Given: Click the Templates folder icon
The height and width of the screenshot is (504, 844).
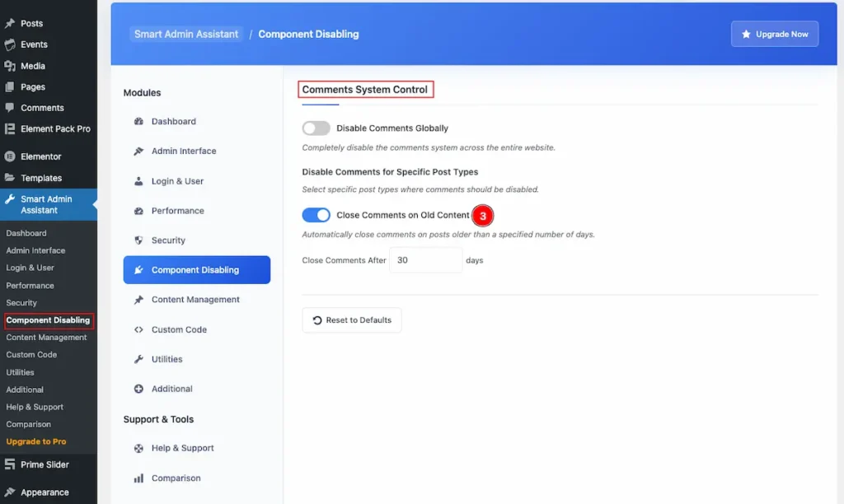Looking at the screenshot, I should coord(10,178).
